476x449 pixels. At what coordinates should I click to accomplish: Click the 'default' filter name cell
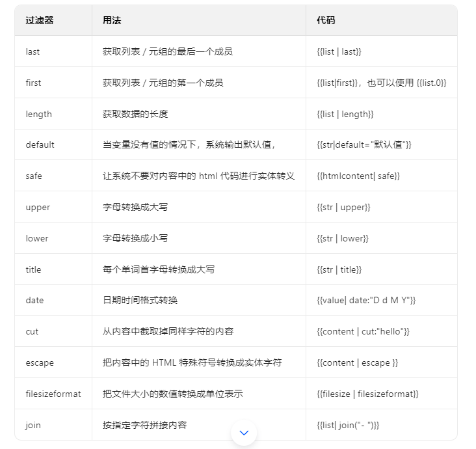[40, 144]
